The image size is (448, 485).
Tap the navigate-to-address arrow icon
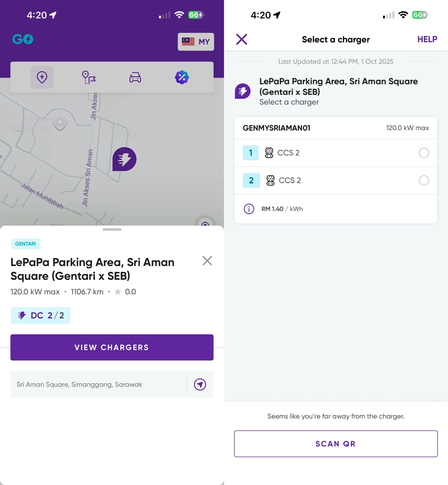(x=200, y=384)
